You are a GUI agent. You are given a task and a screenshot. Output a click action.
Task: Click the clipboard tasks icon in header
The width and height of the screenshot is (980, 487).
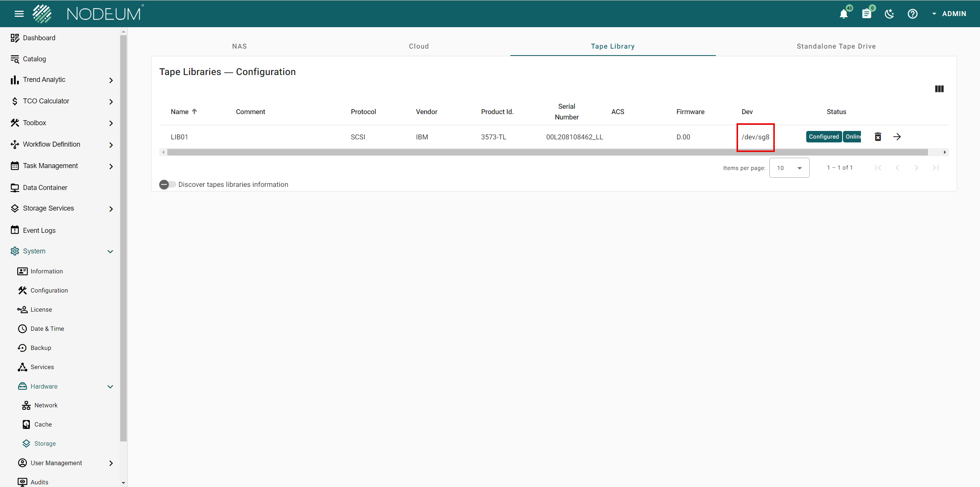[x=867, y=14]
